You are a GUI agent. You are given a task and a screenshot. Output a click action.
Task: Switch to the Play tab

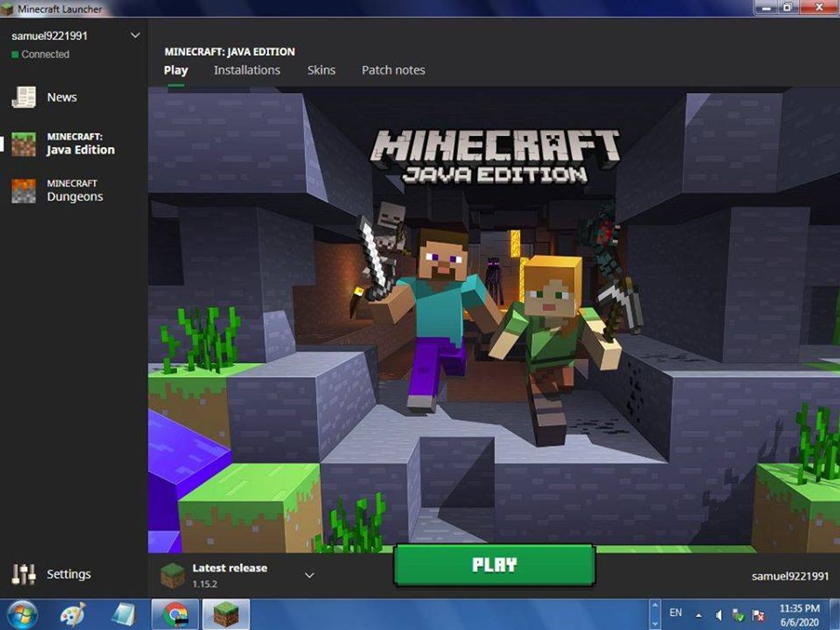tap(176, 70)
